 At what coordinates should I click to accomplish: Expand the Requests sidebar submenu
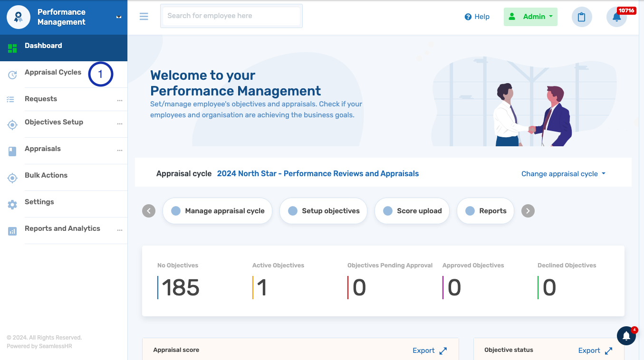point(120,99)
